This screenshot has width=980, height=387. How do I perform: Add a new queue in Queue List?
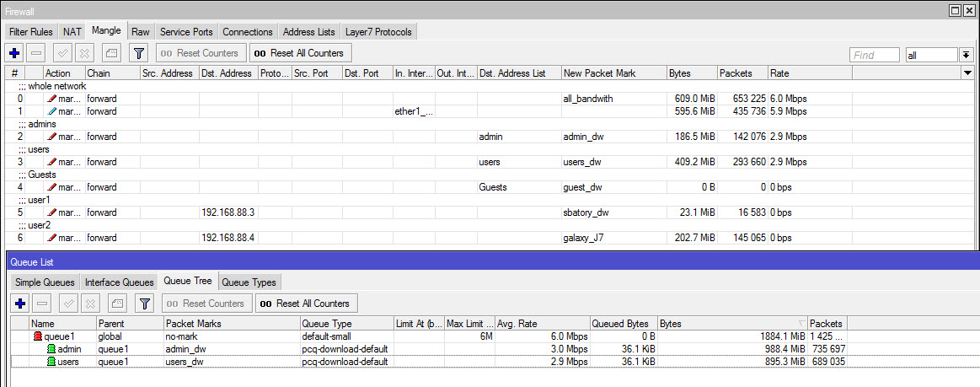[x=20, y=304]
